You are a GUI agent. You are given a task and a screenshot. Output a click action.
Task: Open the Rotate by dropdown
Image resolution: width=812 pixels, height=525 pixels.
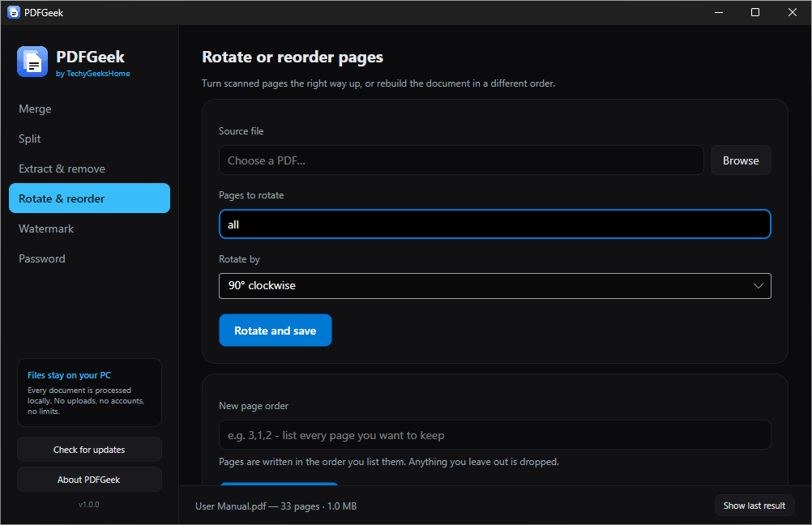(494, 286)
